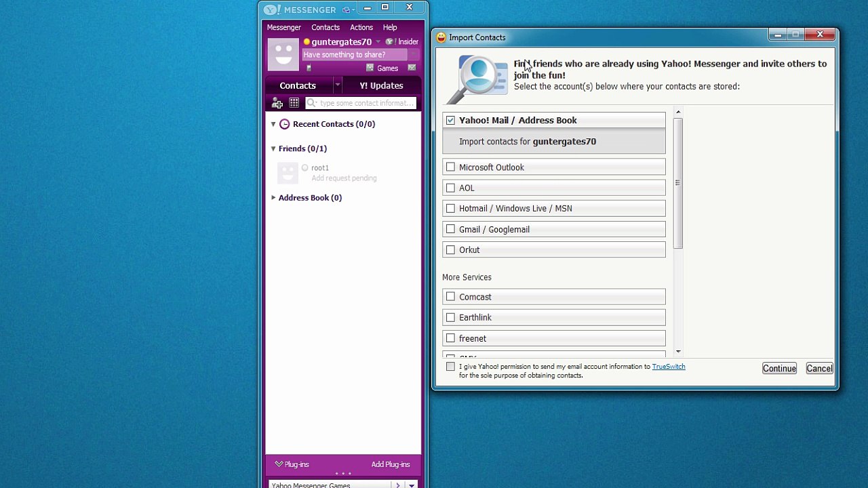Tick the Earthlink checkbox

pos(450,317)
